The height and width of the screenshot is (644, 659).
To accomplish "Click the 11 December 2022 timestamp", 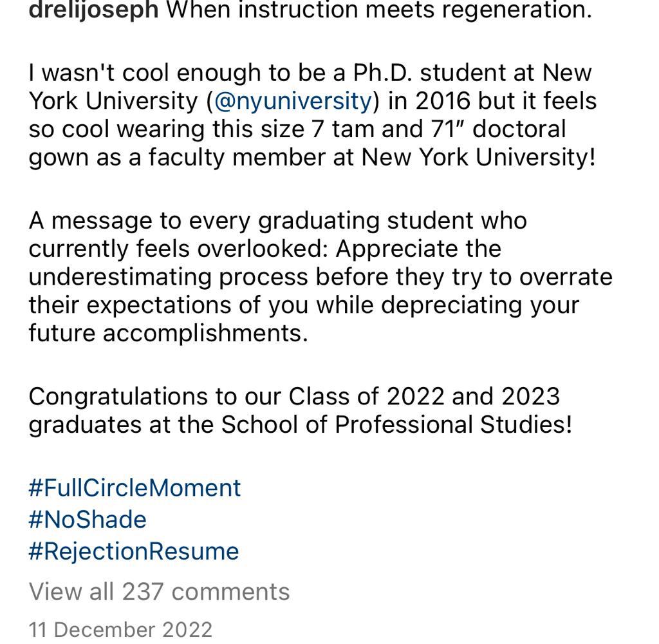I will [120, 630].
